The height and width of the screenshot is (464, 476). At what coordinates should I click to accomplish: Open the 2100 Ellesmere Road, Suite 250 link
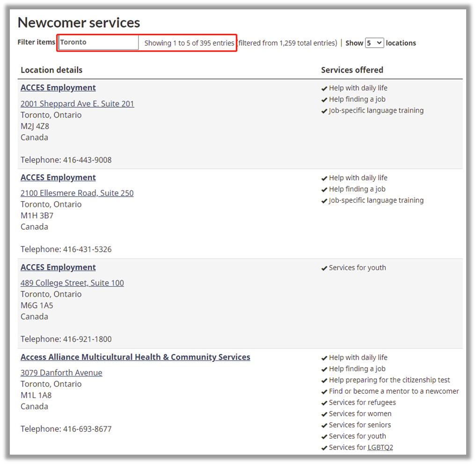[77, 193]
